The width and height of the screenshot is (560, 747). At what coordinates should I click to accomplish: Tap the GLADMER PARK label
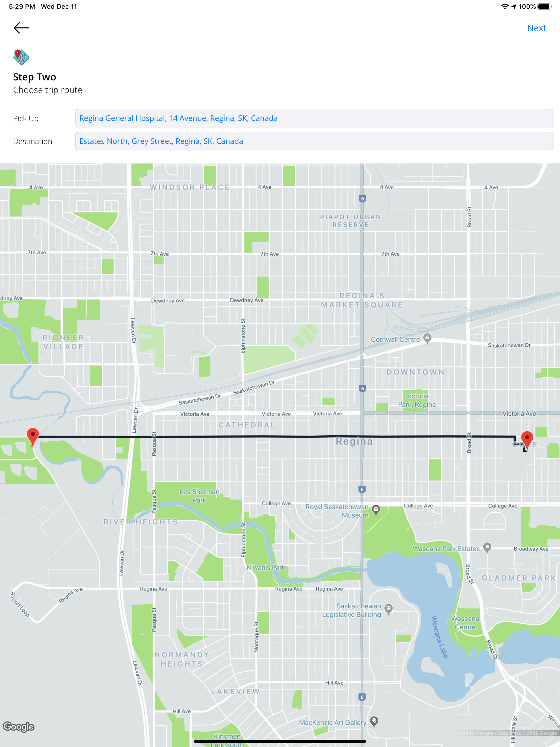[x=519, y=578]
